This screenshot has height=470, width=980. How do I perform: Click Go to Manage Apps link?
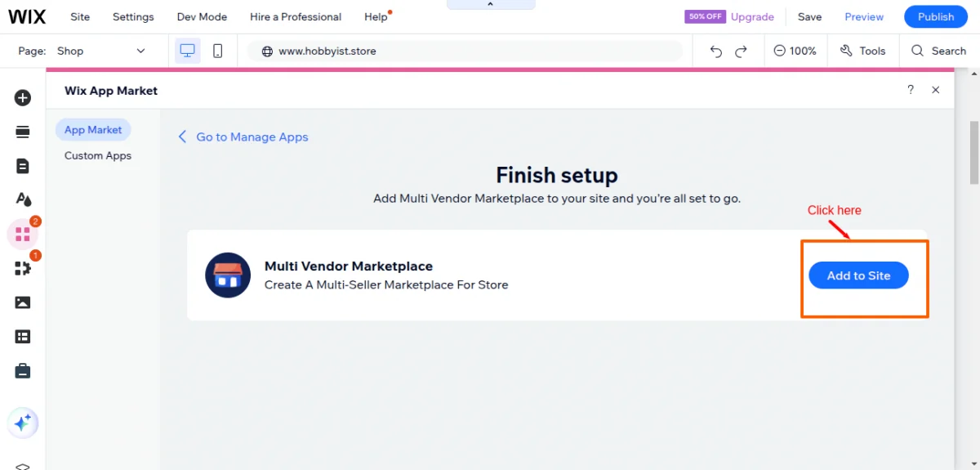pos(243,137)
